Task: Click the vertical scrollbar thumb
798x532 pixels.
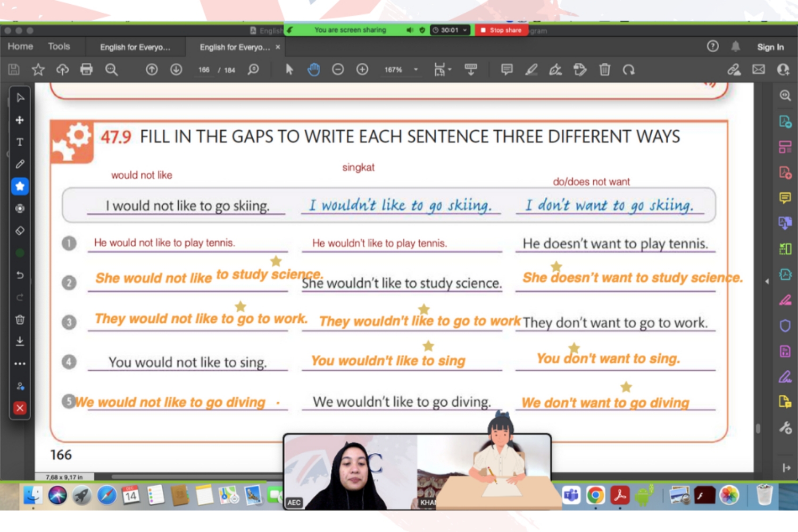Action: (x=758, y=428)
